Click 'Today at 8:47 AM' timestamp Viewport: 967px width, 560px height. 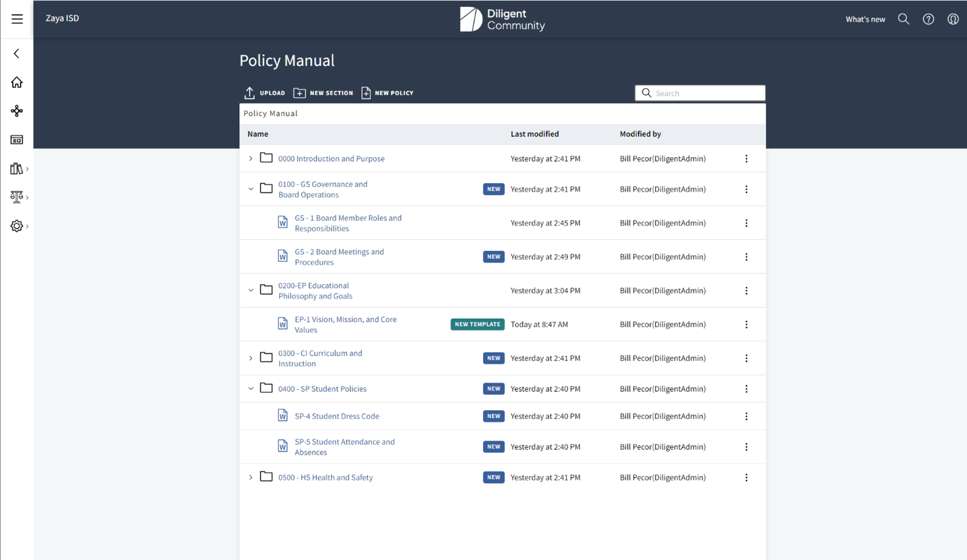(x=539, y=324)
